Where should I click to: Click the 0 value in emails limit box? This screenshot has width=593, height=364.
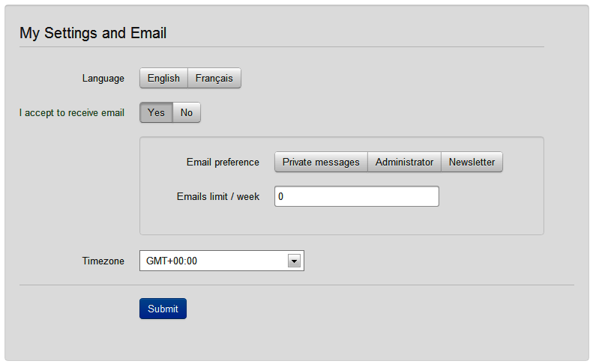pos(280,196)
